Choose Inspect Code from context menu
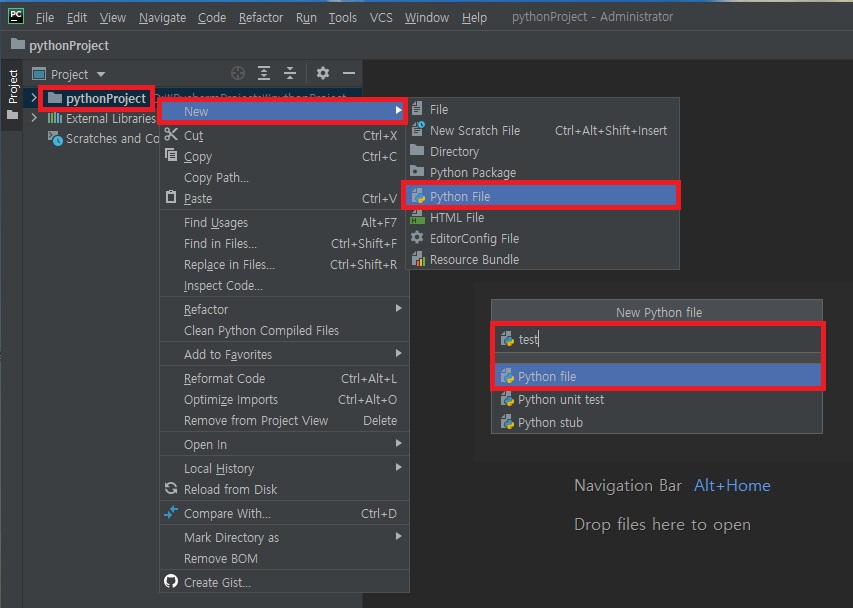Image resolution: width=853 pixels, height=608 pixels. (x=284, y=286)
